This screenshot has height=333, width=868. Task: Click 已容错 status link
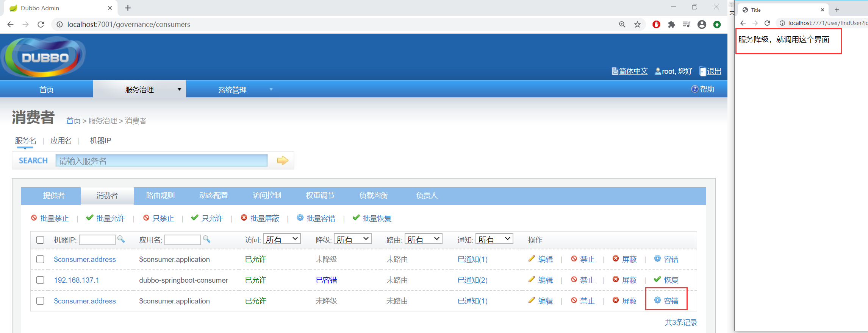tap(327, 280)
